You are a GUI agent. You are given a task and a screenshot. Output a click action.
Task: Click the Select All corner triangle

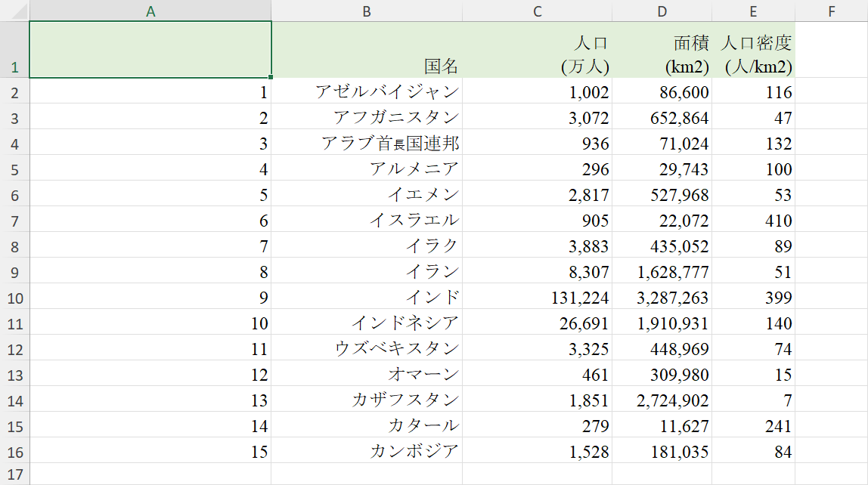pyautogui.click(x=14, y=11)
